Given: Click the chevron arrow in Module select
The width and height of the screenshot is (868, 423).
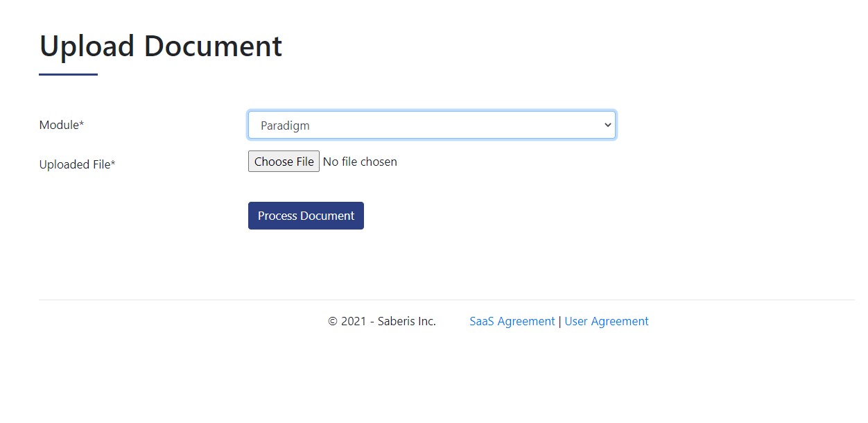Looking at the screenshot, I should (x=607, y=126).
